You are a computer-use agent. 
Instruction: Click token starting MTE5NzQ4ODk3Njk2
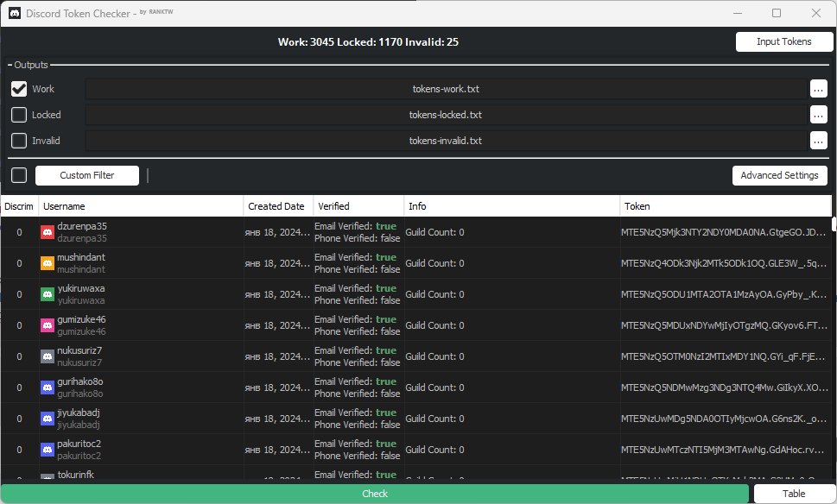723,263
